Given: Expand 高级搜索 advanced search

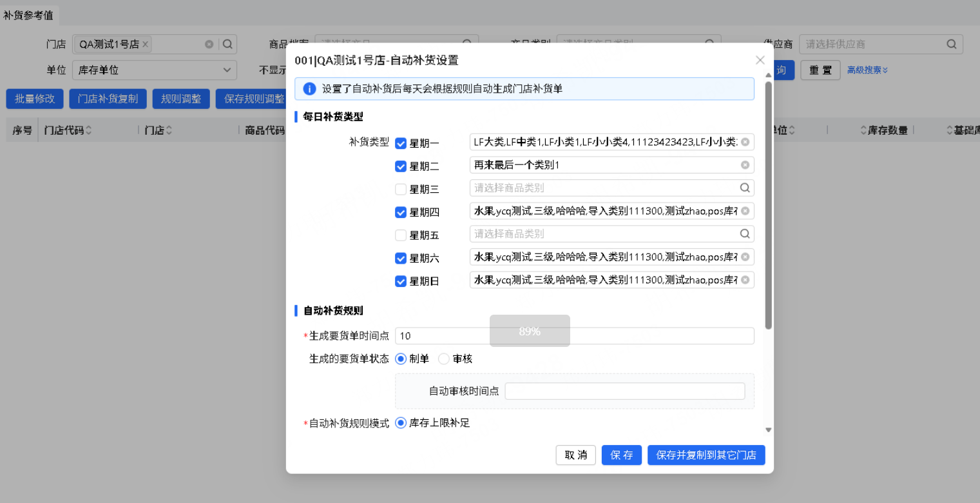Looking at the screenshot, I should click(867, 70).
